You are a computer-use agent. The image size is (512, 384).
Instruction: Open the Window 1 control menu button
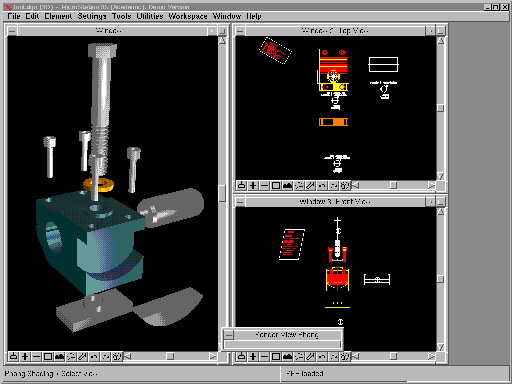pos(12,31)
